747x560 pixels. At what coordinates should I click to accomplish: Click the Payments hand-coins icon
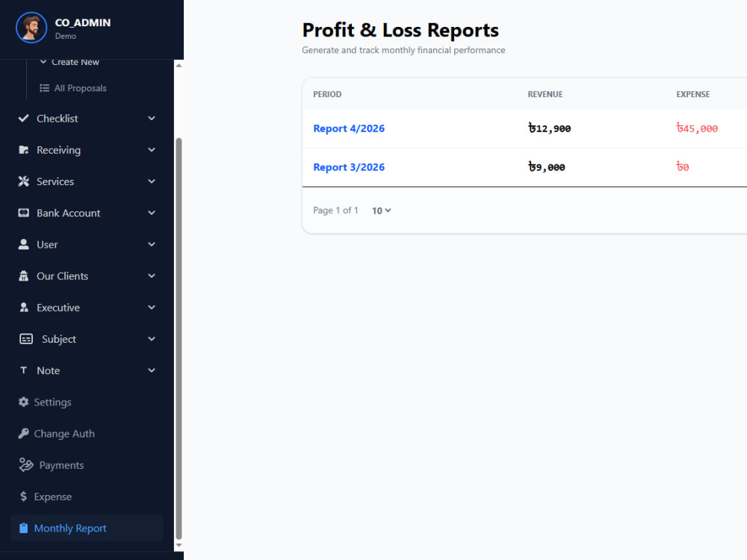tap(25, 464)
